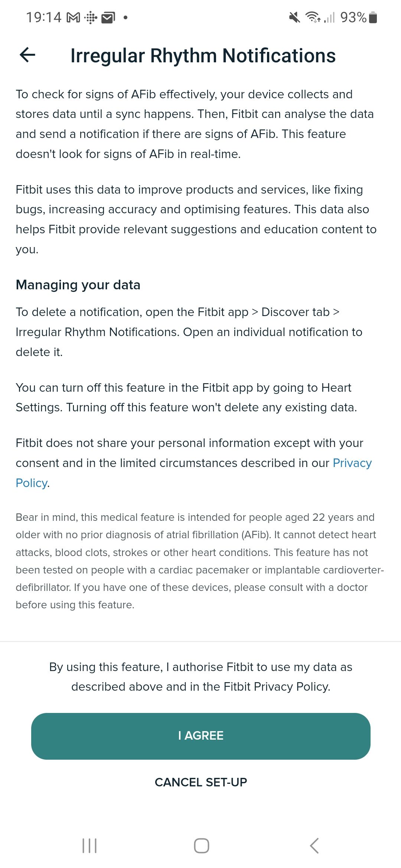Tap the Gmail notification icon in status bar
Image resolution: width=401 pixels, height=868 pixels.
[73, 17]
